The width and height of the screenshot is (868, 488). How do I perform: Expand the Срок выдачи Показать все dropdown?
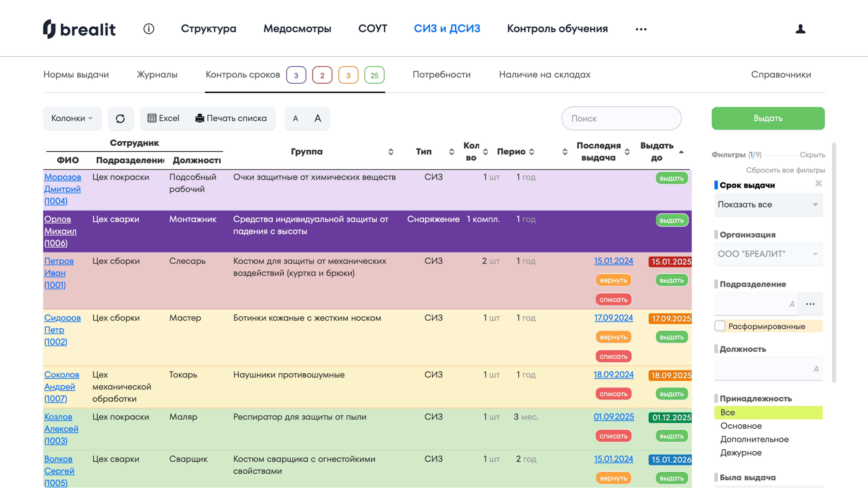768,205
